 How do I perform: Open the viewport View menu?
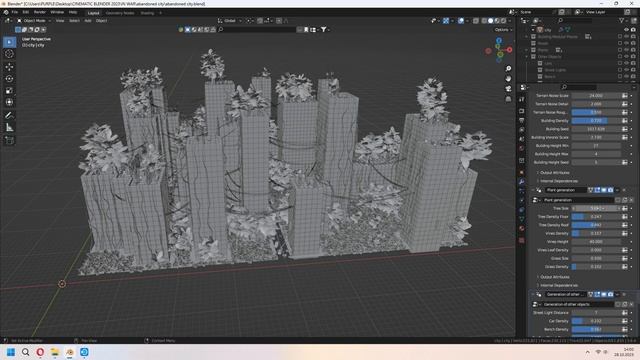tap(60, 20)
